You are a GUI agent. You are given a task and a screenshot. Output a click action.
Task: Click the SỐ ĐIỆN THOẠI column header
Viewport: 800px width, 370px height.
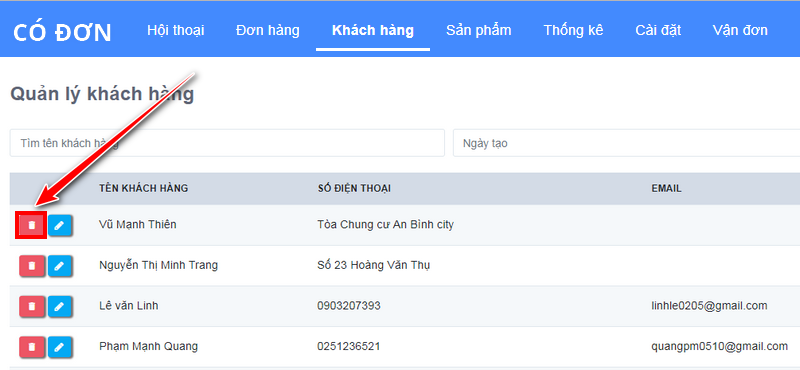click(354, 188)
